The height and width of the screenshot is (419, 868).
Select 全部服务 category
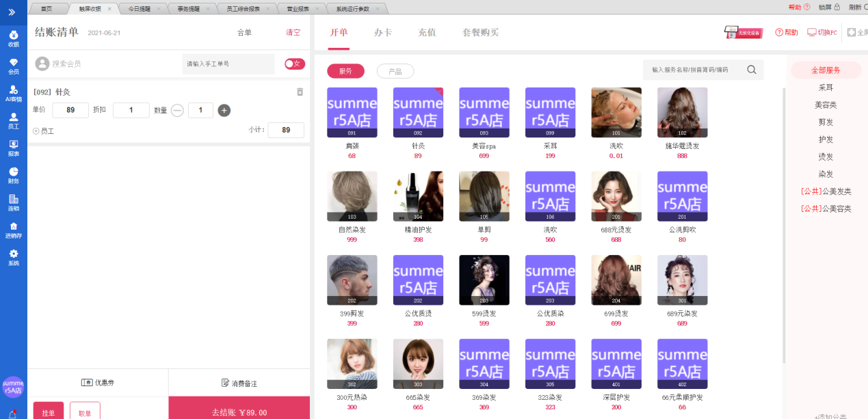click(826, 70)
